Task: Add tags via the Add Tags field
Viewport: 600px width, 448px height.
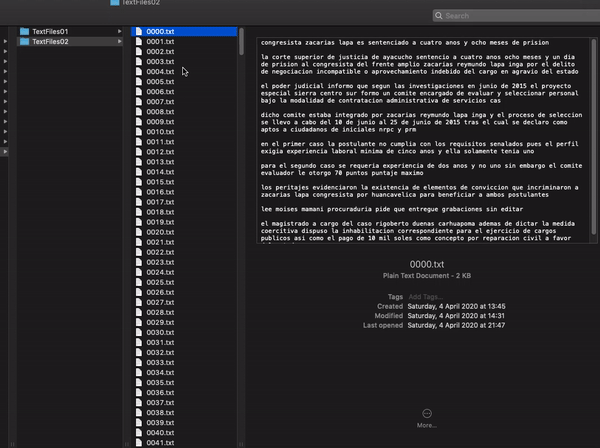Action: pos(426,296)
